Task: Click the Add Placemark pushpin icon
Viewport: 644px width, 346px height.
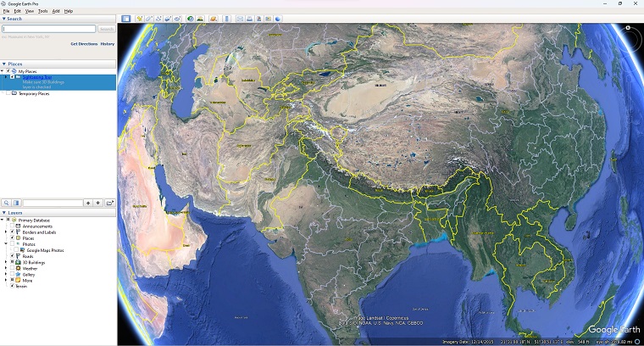Action: 140,19
